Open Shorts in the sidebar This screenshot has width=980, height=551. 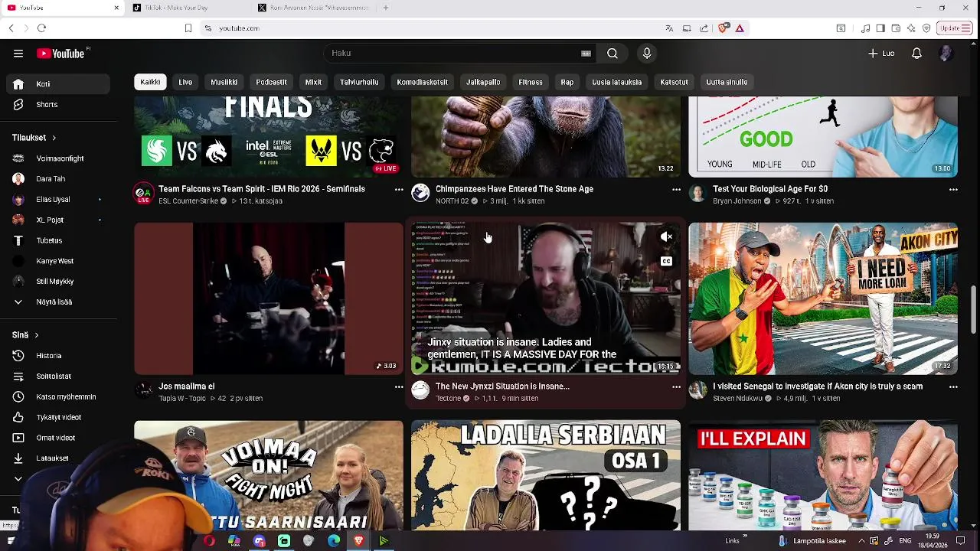pyautogui.click(x=58, y=105)
